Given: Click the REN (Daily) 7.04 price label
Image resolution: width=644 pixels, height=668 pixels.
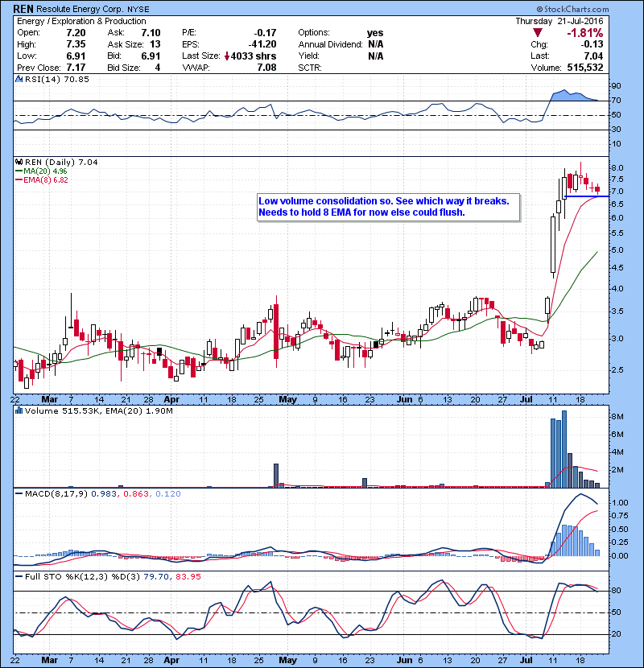Looking at the screenshot, I should pyautogui.click(x=61, y=163).
